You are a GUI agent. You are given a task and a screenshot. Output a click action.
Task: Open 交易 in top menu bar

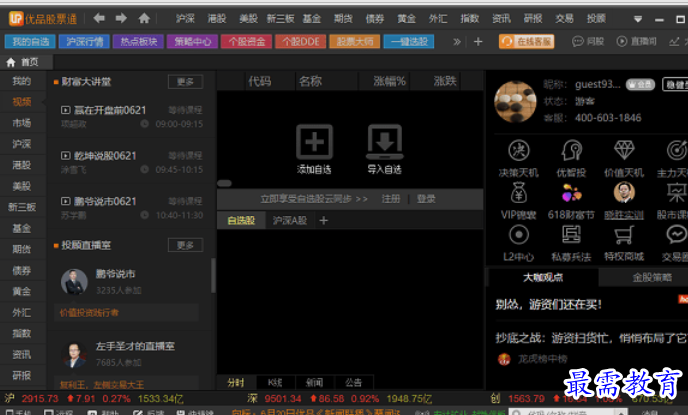coord(564,18)
